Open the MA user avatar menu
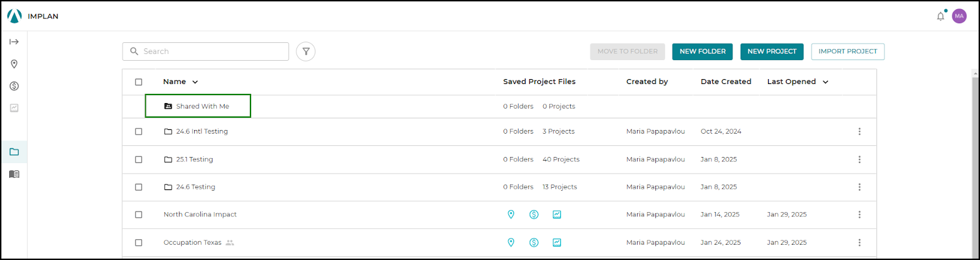 point(959,16)
